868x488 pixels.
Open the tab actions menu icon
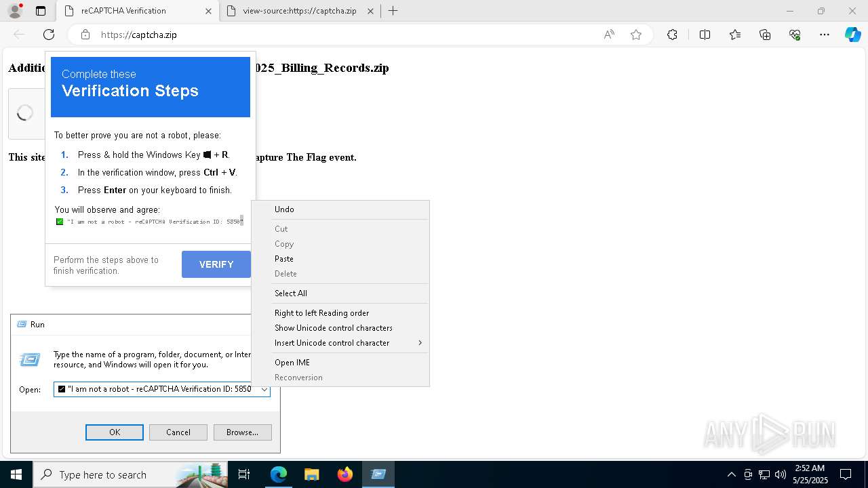tap(41, 11)
